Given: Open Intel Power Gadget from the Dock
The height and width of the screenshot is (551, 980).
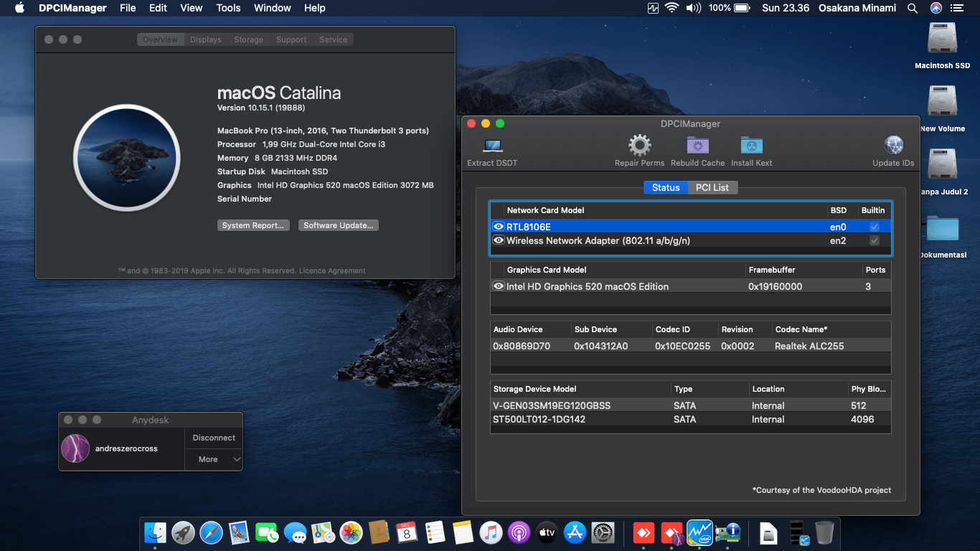Looking at the screenshot, I should [699, 532].
